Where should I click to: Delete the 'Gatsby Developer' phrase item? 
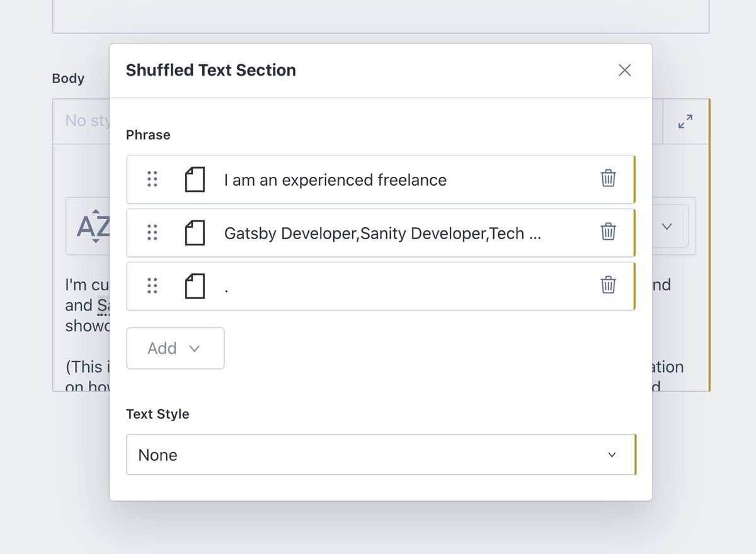[608, 232]
